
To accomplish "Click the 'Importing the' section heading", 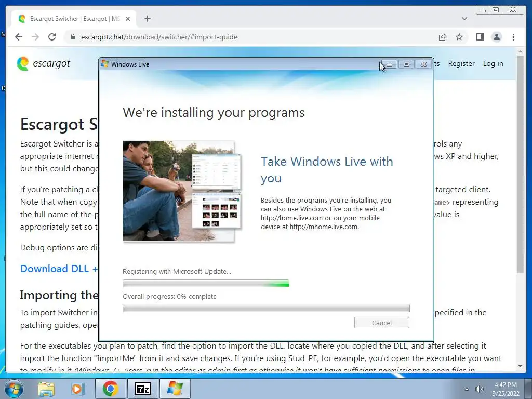I will click(59, 295).
